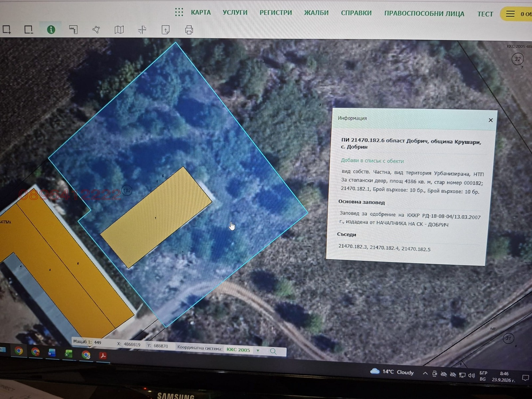Open the notification center icon

click(x=525, y=378)
